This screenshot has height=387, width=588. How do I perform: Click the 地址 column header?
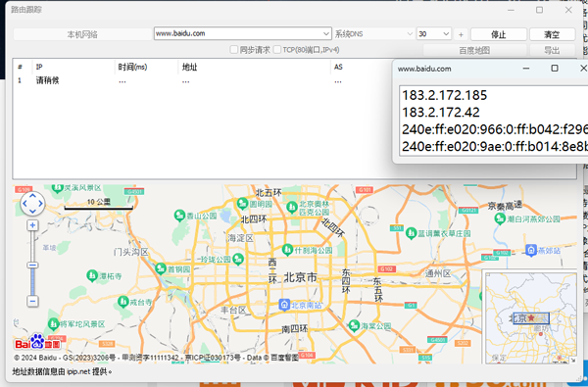[254, 67]
